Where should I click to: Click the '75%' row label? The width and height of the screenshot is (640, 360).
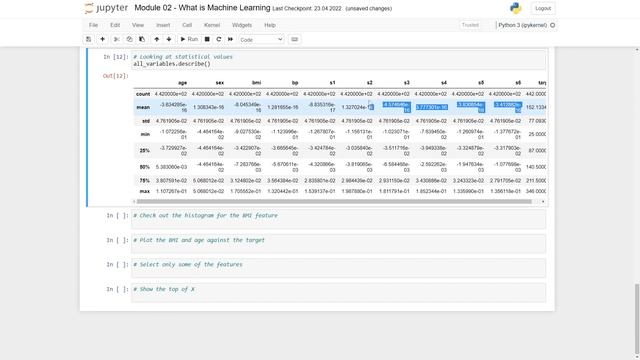pyautogui.click(x=144, y=180)
